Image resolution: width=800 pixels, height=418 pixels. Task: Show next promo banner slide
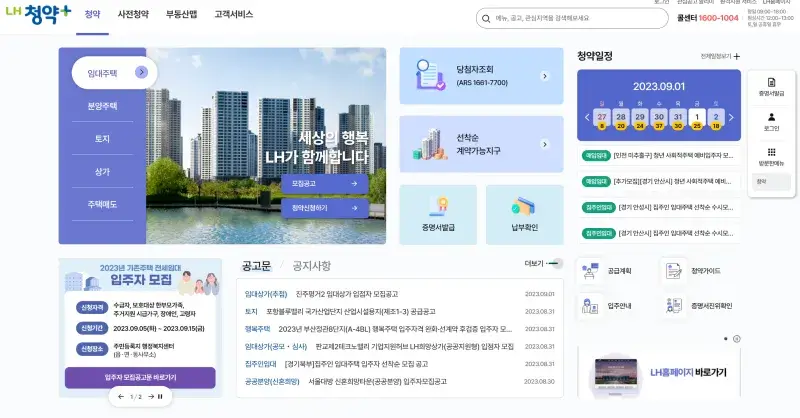coord(151,397)
